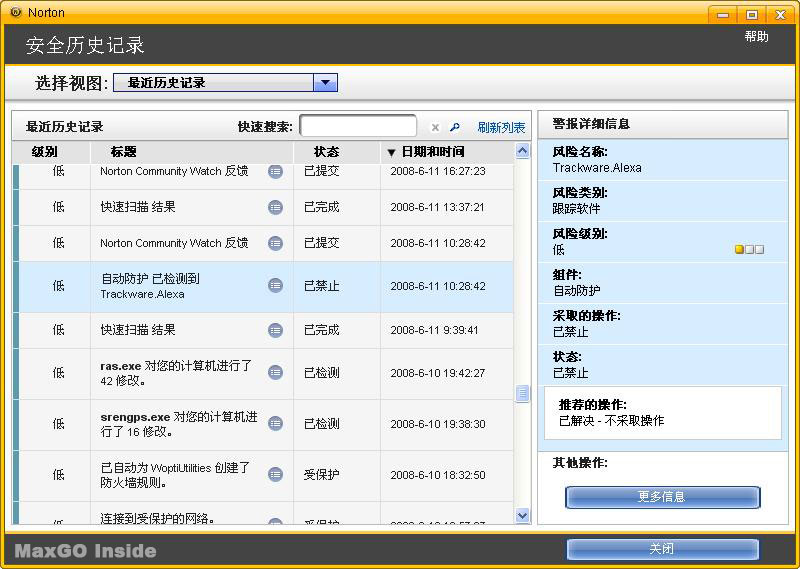Screen dimensions: 800x569
Task: Open details icon for WoptiUtilities firewall rule row
Action: point(276,475)
